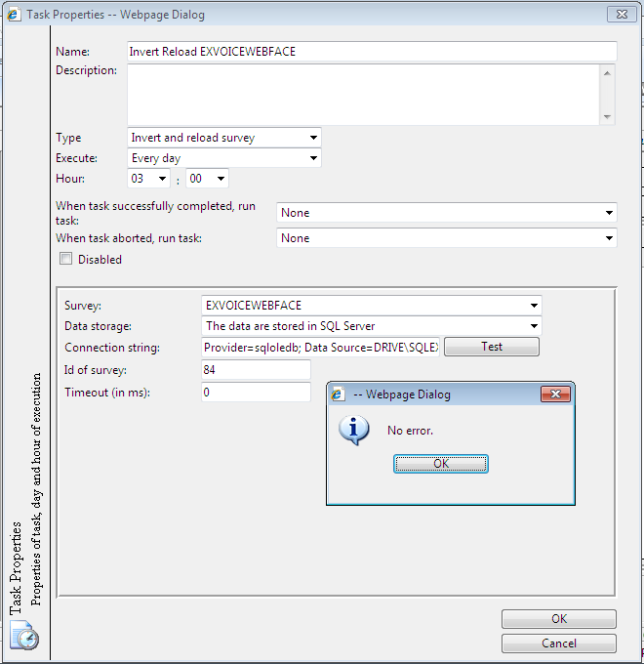The width and height of the screenshot is (644, 664).
Task: Click the info icon in the message dialog
Action: click(353, 430)
